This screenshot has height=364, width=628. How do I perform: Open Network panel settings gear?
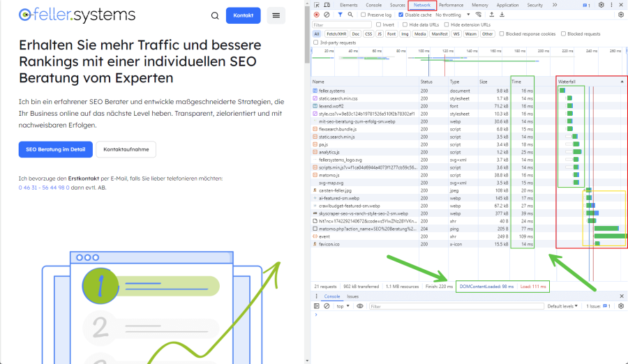[621, 15]
